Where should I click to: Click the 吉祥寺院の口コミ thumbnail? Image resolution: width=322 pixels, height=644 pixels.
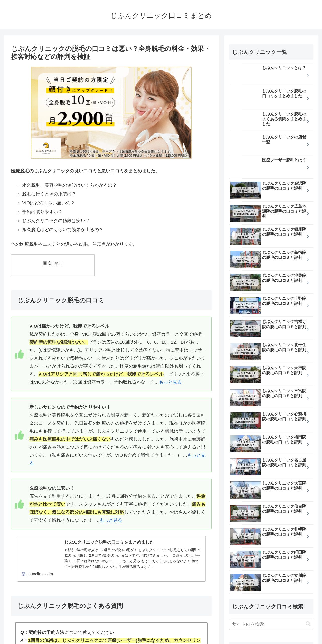245,329
